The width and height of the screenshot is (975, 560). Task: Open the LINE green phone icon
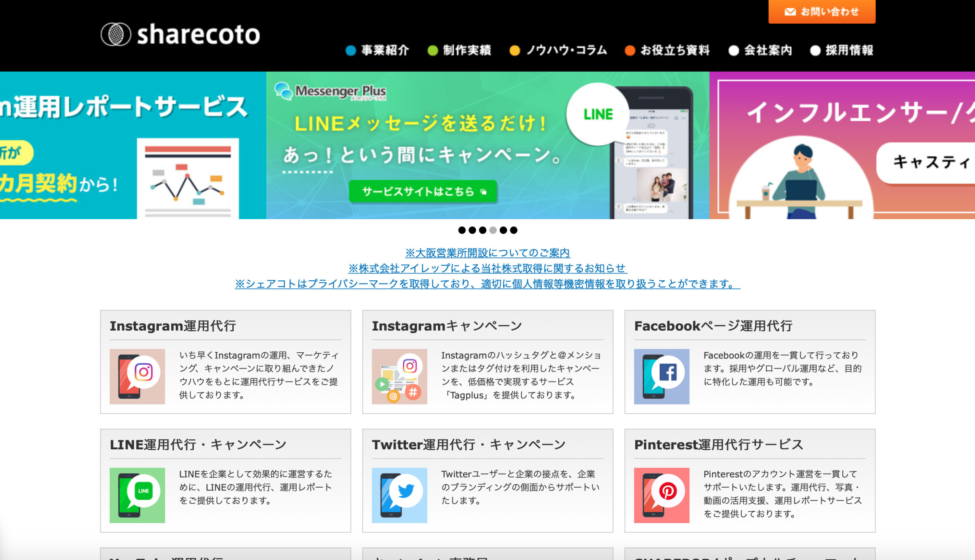pyautogui.click(x=137, y=495)
